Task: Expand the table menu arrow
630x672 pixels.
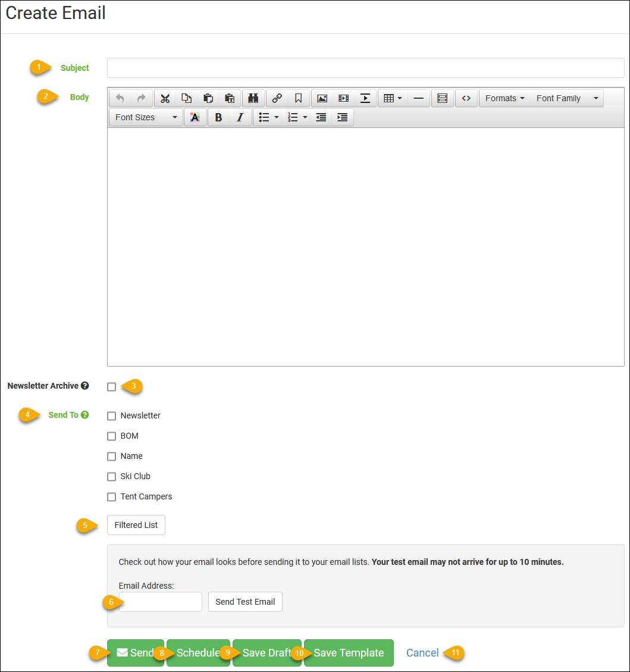Action: (400, 98)
